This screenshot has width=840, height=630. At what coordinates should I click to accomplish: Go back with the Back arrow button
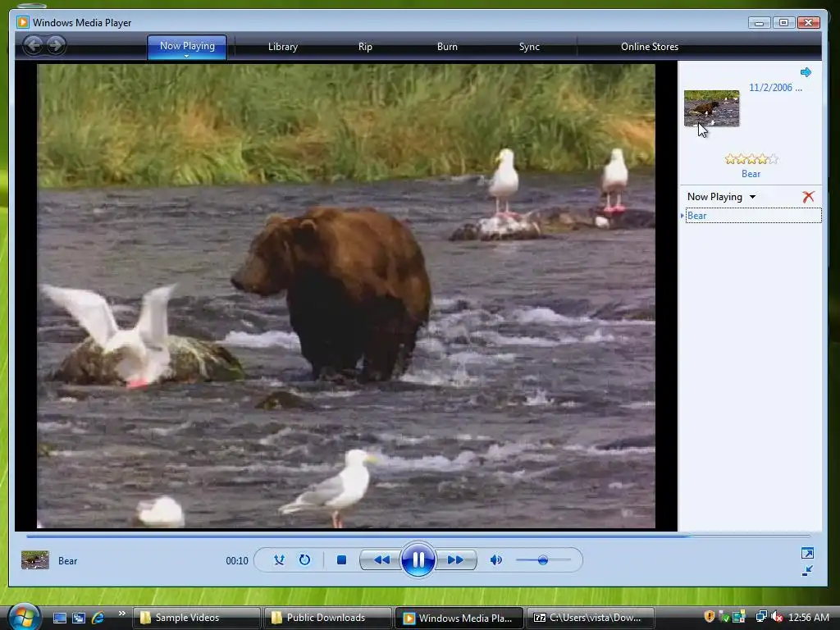click(x=33, y=45)
